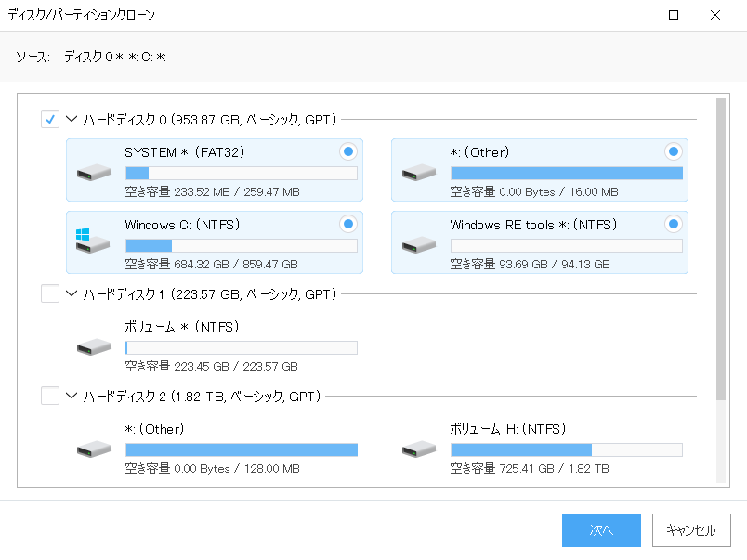Close the ディスク/パーティションクローン dialog

pos(715,15)
